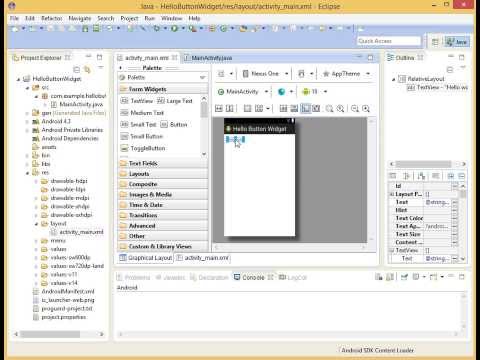Open the Navigate menu

(80, 18)
